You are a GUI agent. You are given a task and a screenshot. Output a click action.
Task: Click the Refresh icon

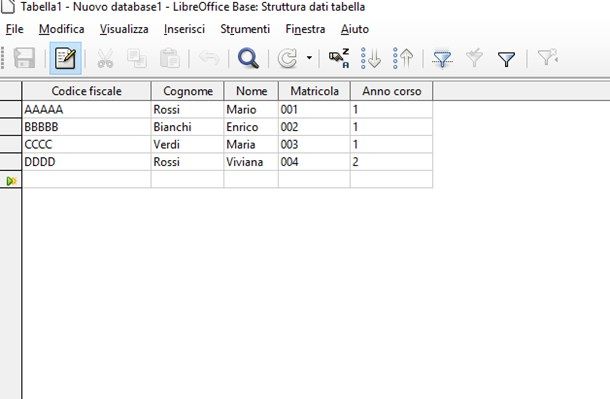(287, 59)
